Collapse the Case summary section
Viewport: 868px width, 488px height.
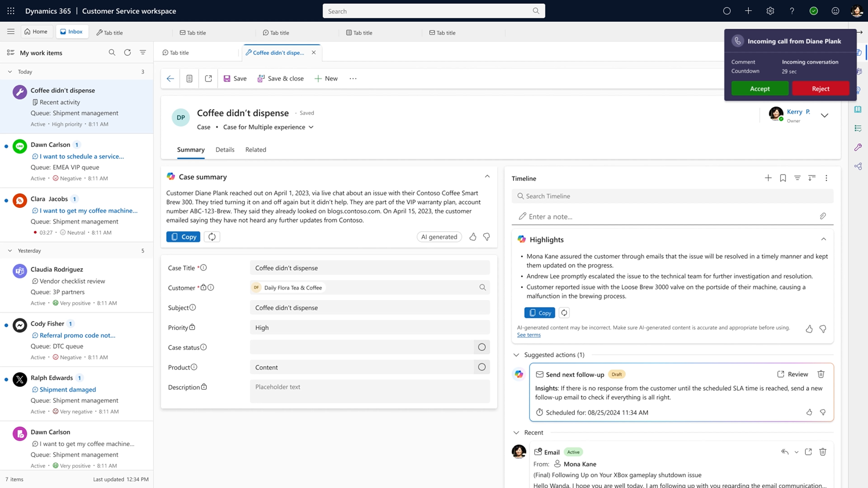487,176
